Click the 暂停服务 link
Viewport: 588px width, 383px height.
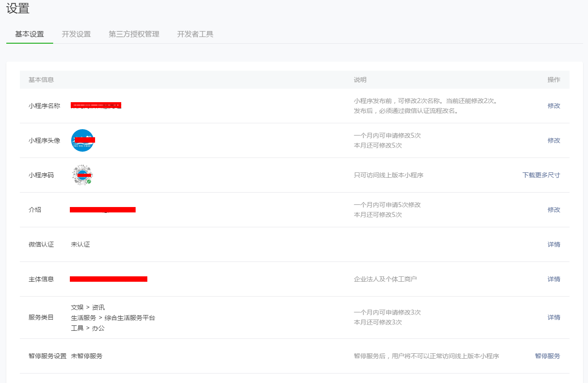(547, 356)
